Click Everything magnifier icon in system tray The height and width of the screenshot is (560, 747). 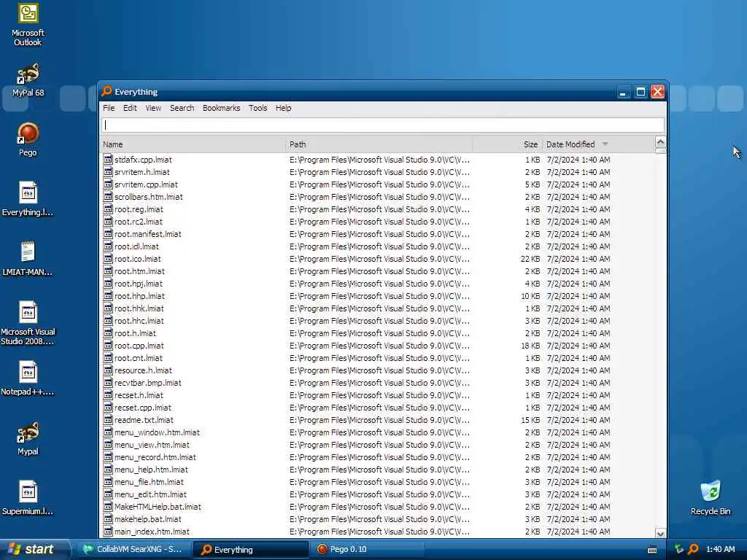[x=693, y=549]
